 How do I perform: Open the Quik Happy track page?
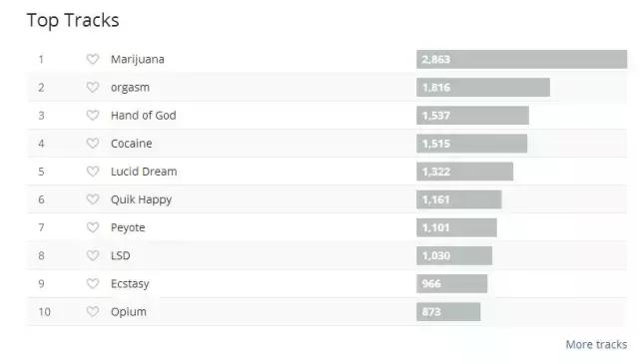coord(142,199)
